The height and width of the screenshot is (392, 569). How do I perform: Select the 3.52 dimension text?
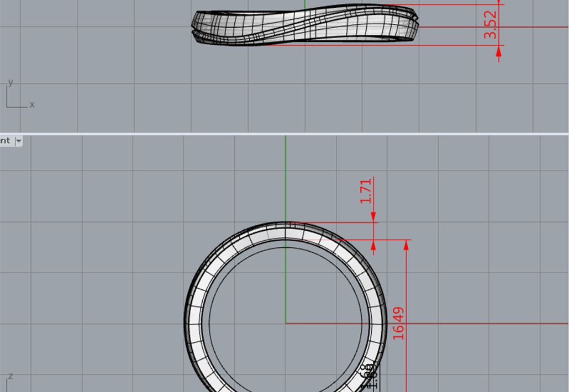[491, 25]
